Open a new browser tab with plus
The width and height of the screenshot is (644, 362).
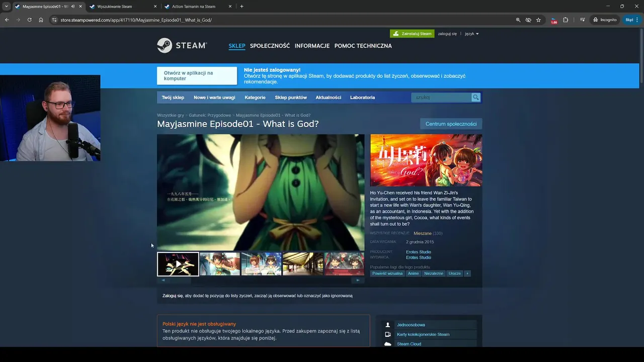[x=242, y=7]
